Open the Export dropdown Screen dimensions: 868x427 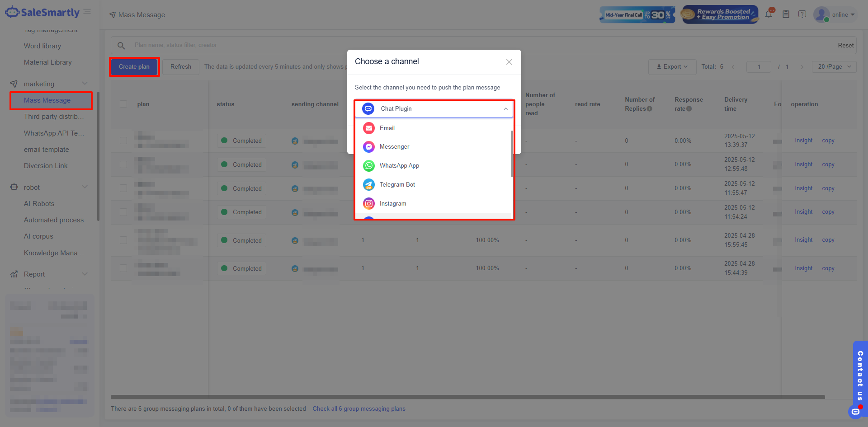[672, 67]
